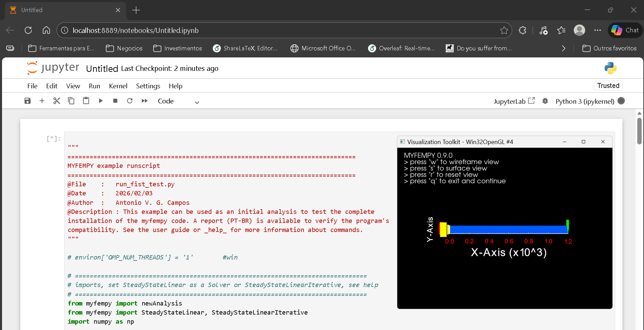644x330 pixels.
Task: Open the View menu
Action: (73, 86)
